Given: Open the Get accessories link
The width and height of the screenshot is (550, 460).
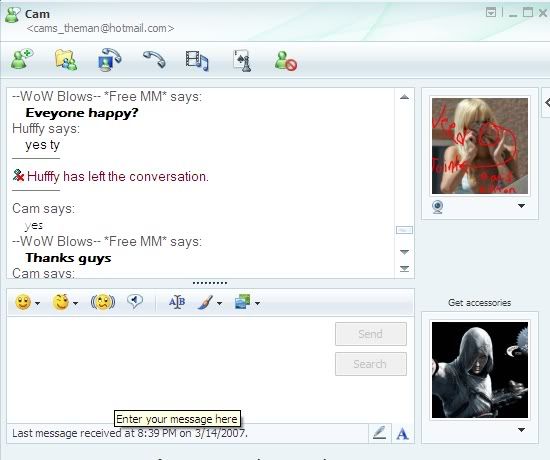Looking at the screenshot, I should [x=479, y=302].
